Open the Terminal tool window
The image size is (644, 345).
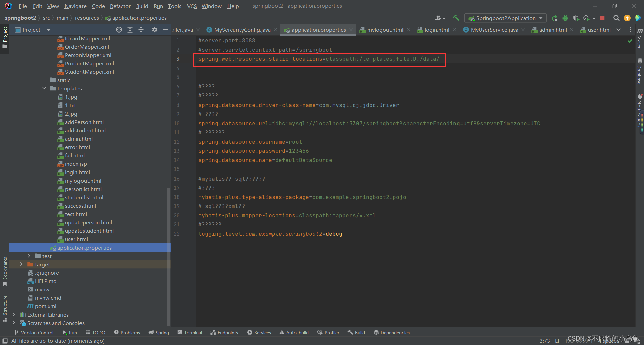[x=190, y=333]
